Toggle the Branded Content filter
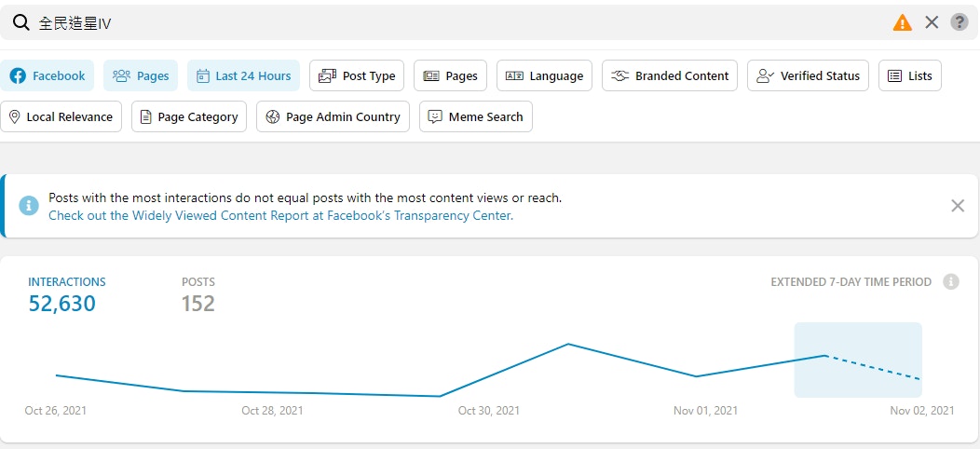The width and height of the screenshot is (980, 449). tap(670, 75)
